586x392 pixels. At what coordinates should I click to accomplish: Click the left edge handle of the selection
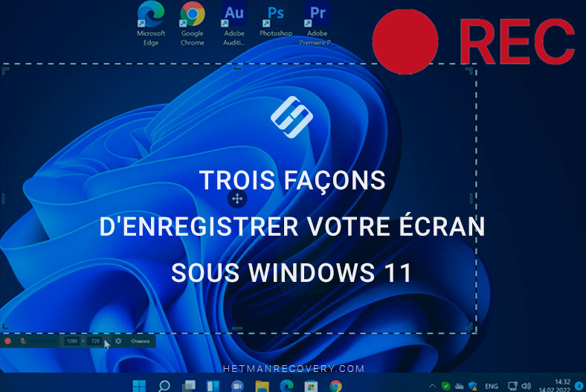click(4, 199)
